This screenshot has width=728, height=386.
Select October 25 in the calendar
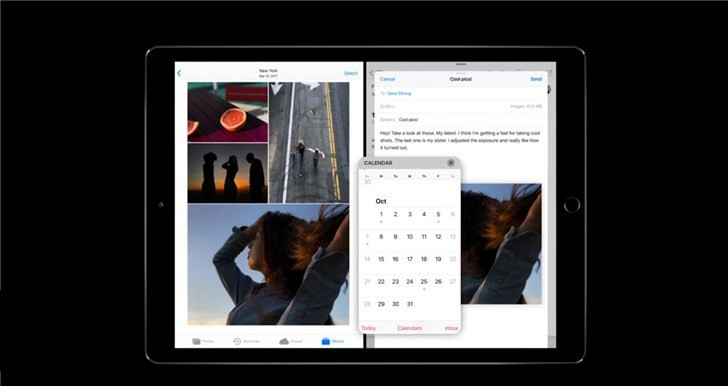pyautogui.click(x=424, y=281)
